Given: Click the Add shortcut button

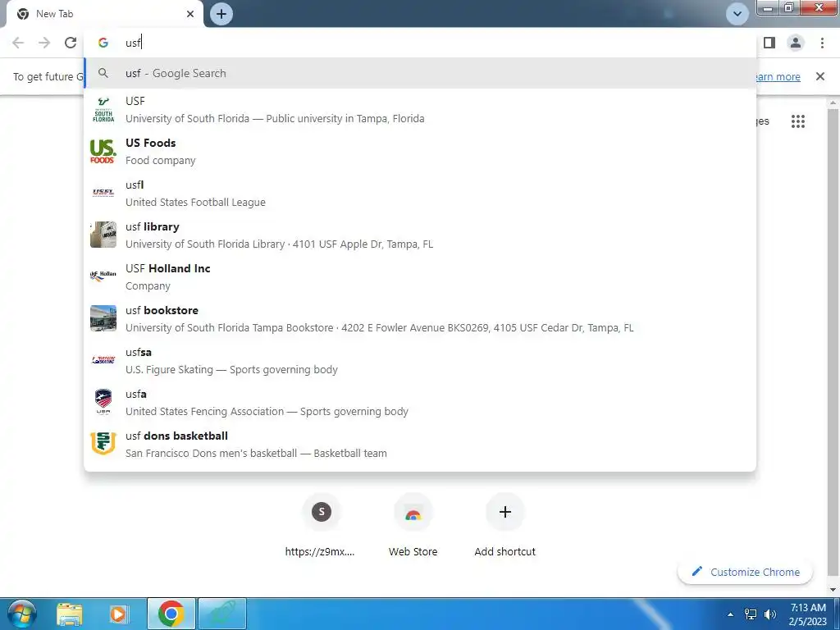Looking at the screenshot, I should (x=504, y=525).
